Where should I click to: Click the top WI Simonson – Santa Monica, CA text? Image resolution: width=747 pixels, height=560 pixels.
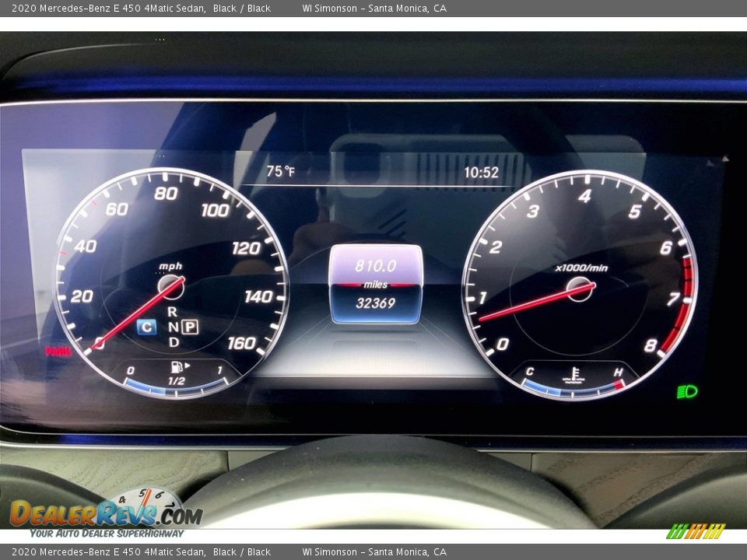(x=374, y=8)
